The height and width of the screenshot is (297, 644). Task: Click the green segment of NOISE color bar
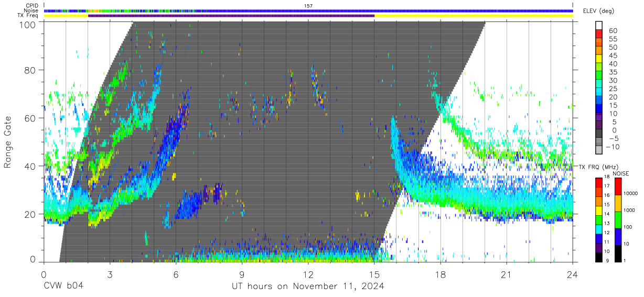(618, 220)
